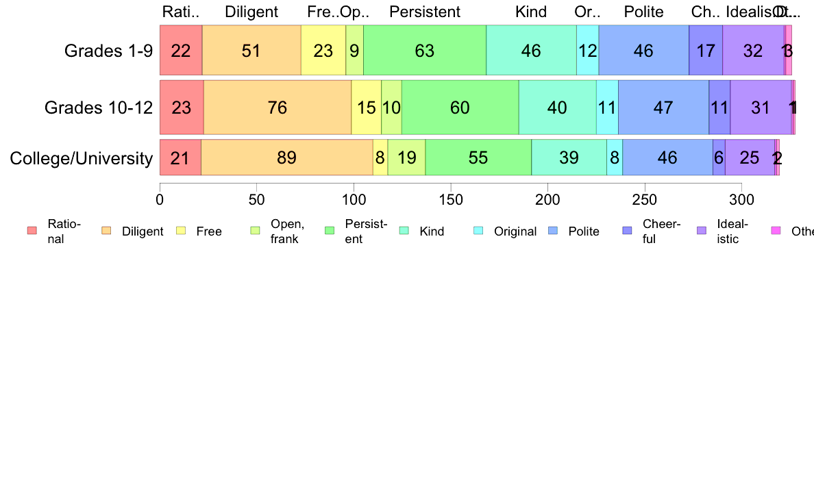Click the Rational legend color swatch
Viewport: 814px width, 504px height.
tap(32, 231)
